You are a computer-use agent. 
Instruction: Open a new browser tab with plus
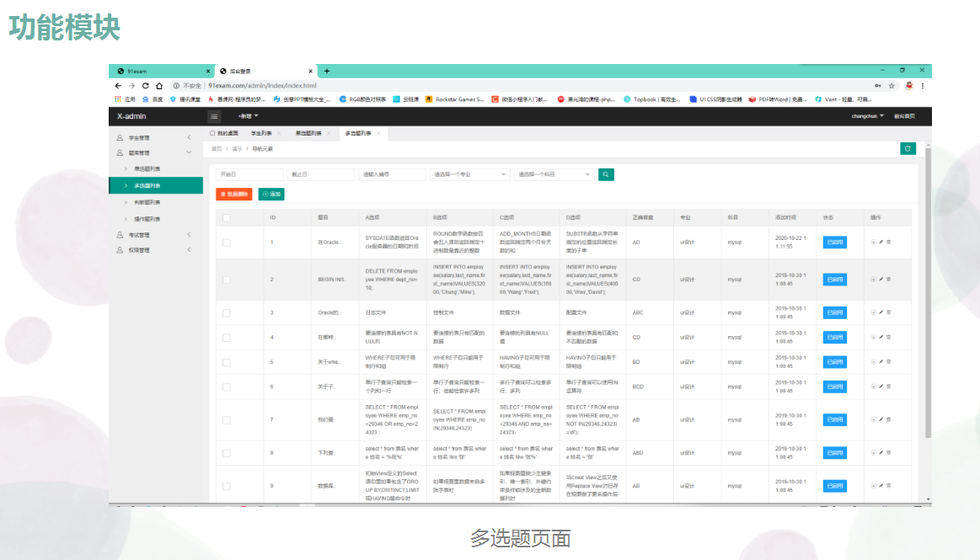coord(327,71)
